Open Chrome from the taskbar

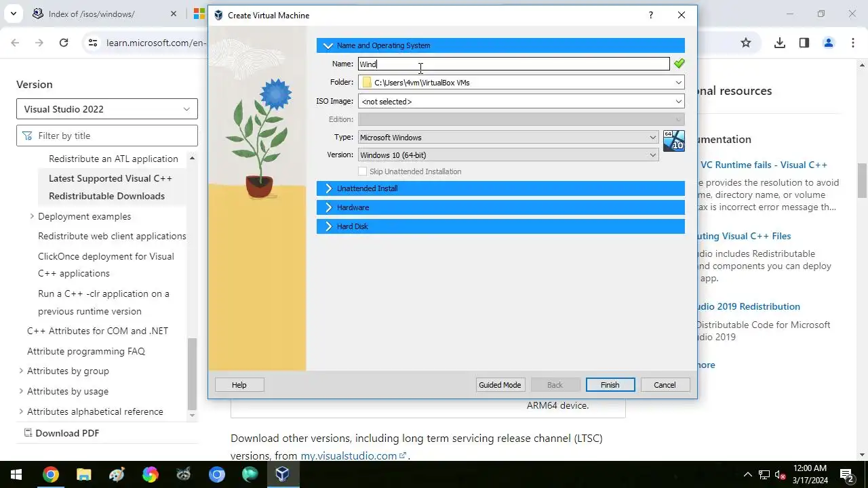(50, 474)
